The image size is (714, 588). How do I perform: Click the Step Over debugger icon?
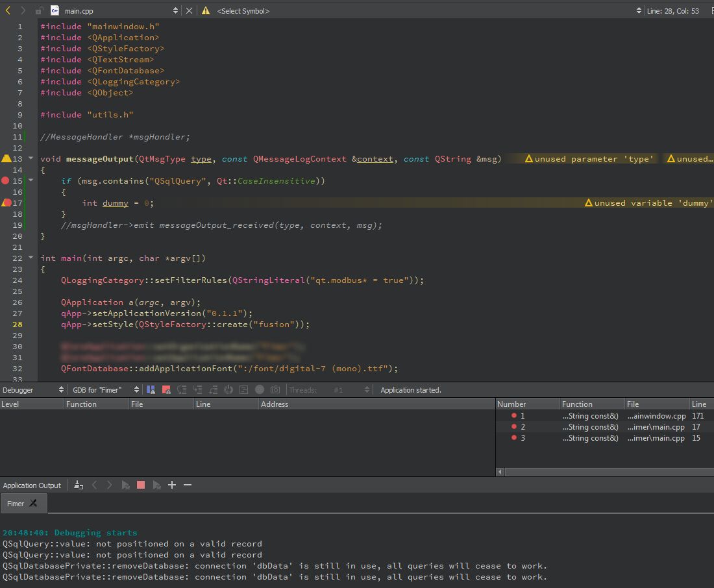(182, 390)
